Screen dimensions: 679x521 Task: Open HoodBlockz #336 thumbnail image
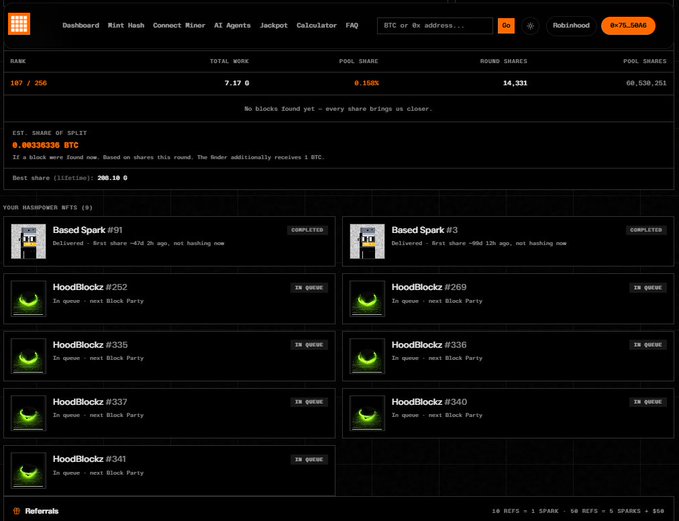point(367,356)
